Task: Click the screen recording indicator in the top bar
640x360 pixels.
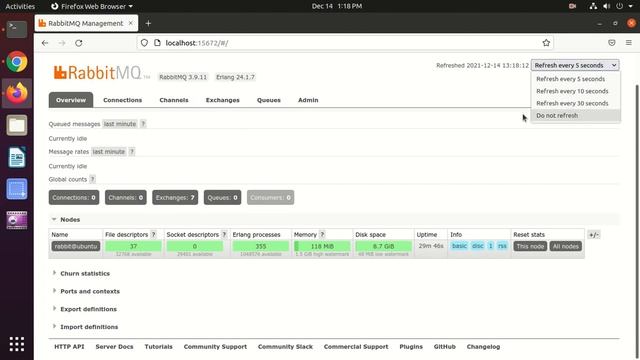Action: point(572,6)
